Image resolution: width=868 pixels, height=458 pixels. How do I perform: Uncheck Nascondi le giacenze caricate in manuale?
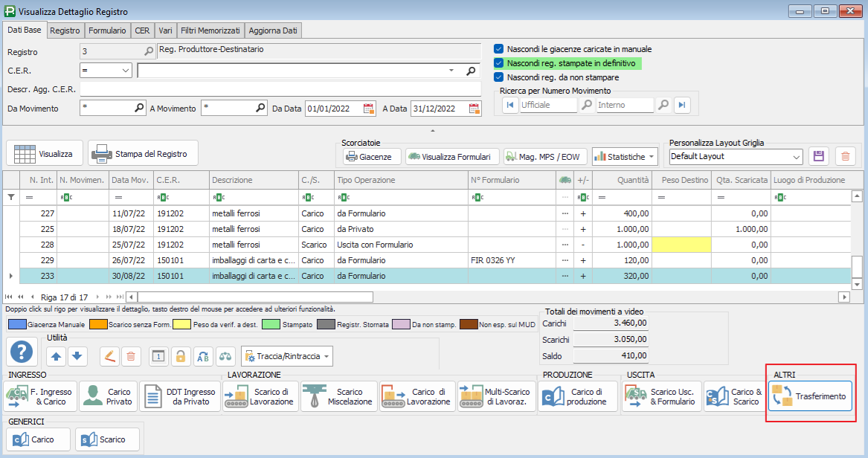coord(499,49)
